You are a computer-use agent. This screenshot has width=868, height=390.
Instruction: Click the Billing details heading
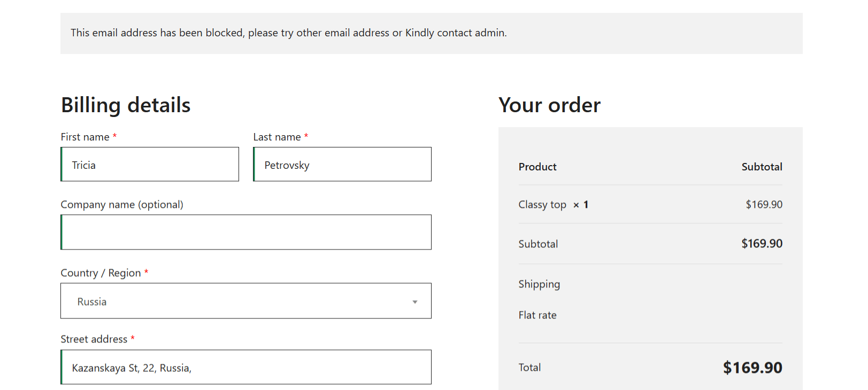pyautogui.click(x=125, y=105)
